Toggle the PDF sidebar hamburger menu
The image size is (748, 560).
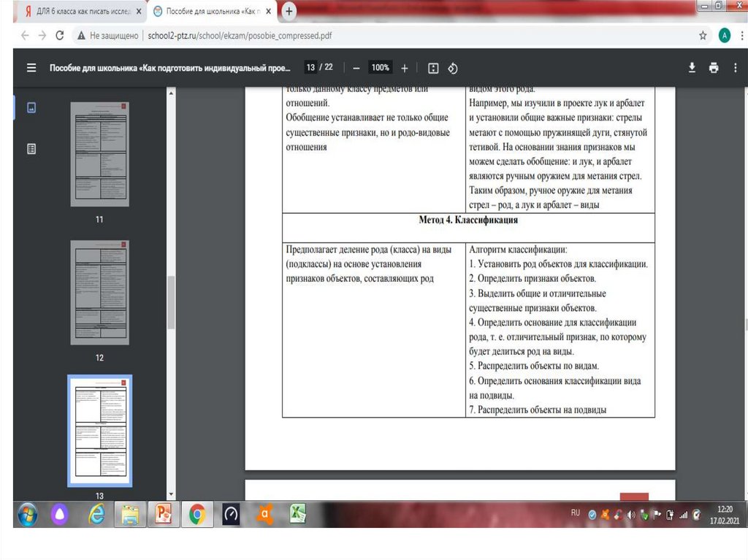coord(31,68)
